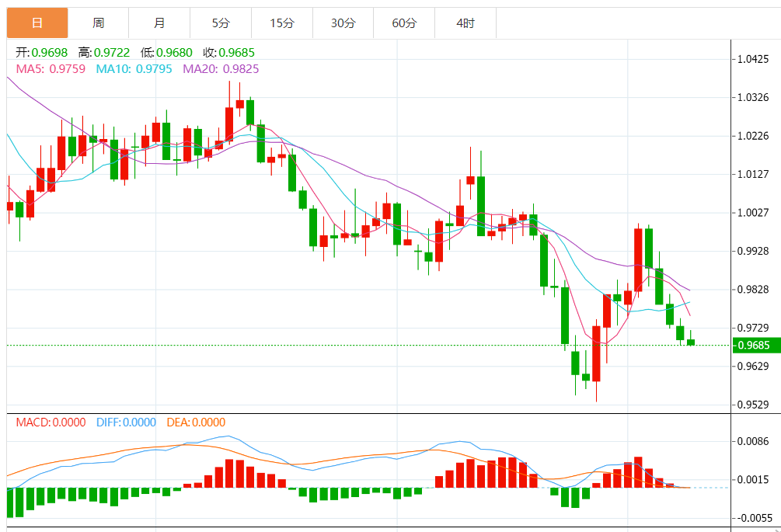Click the 1.0226 price axis label
781x532 pixels.
(752, 136)
